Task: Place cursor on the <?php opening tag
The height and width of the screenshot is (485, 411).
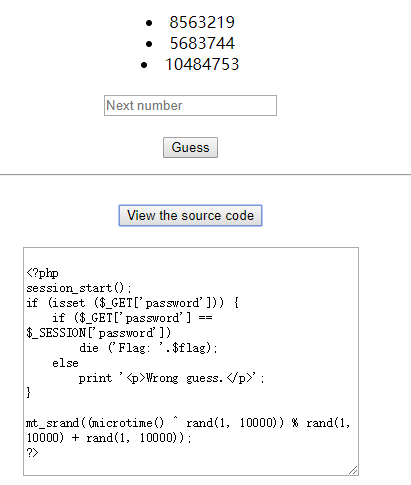Action: click(x=42, y=273)
